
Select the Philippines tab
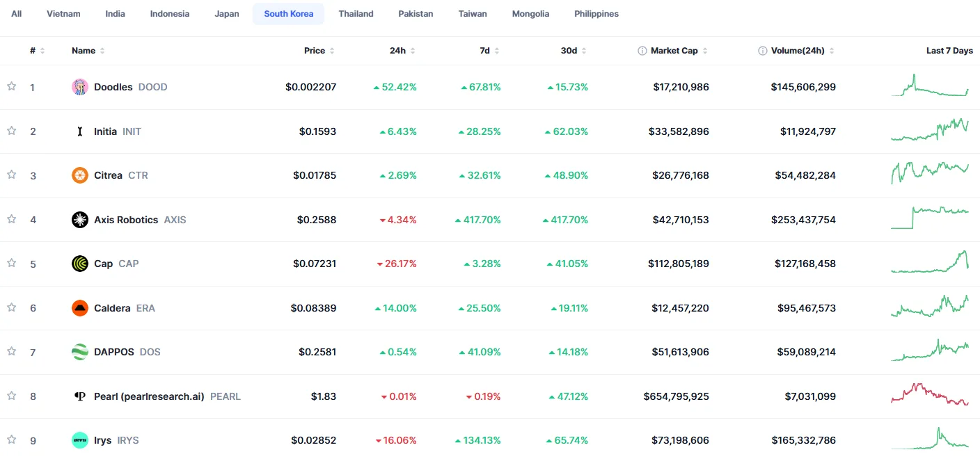596,14
